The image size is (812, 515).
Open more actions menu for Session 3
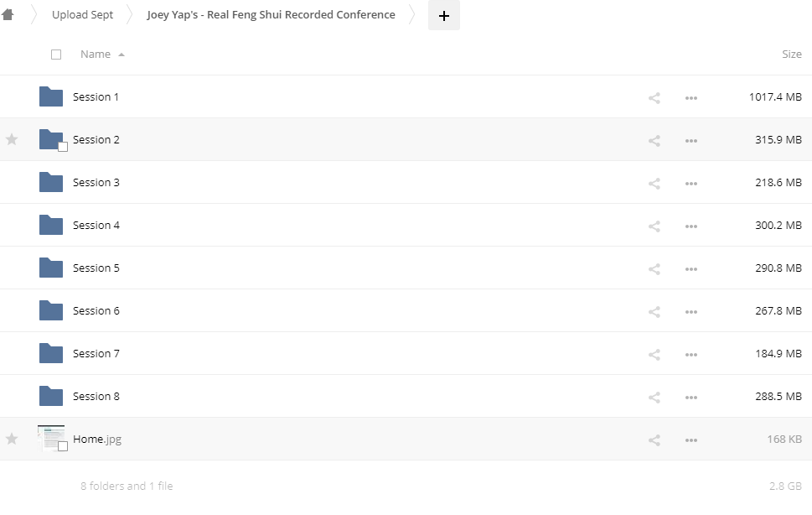click(x=690, y=183)
